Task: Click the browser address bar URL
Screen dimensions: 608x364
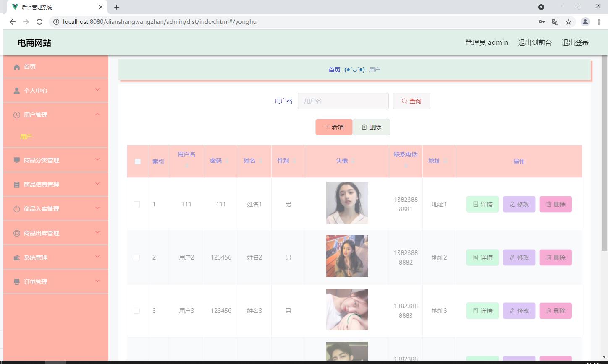Action: pyautogui.click(x=160, y=22)
